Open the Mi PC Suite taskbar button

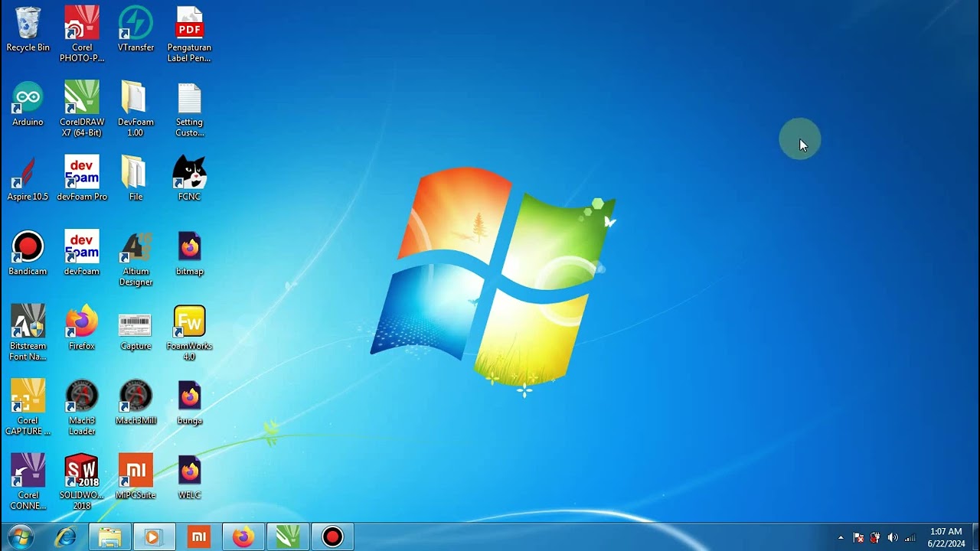tap(199, 537)
